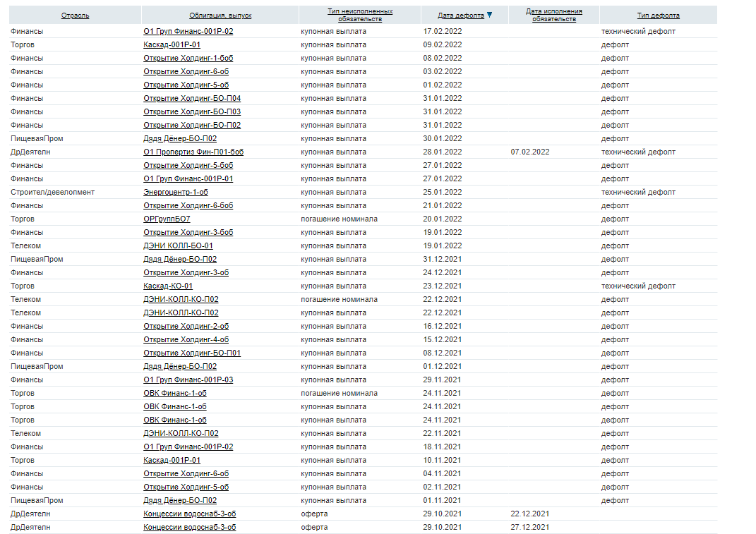756x534 pixels.
Task: Click Тип неисполненных обязательств column header
Action: coord(360,15)
